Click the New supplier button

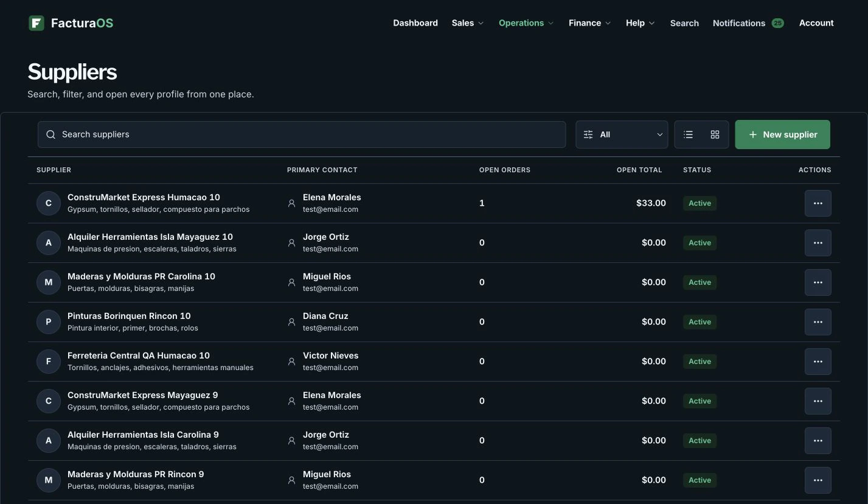point(782,135)
